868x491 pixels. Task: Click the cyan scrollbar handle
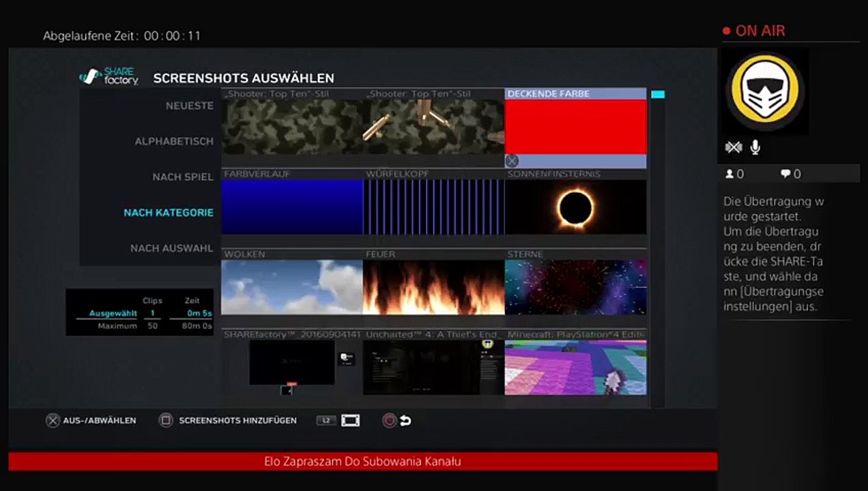point(657,95)
